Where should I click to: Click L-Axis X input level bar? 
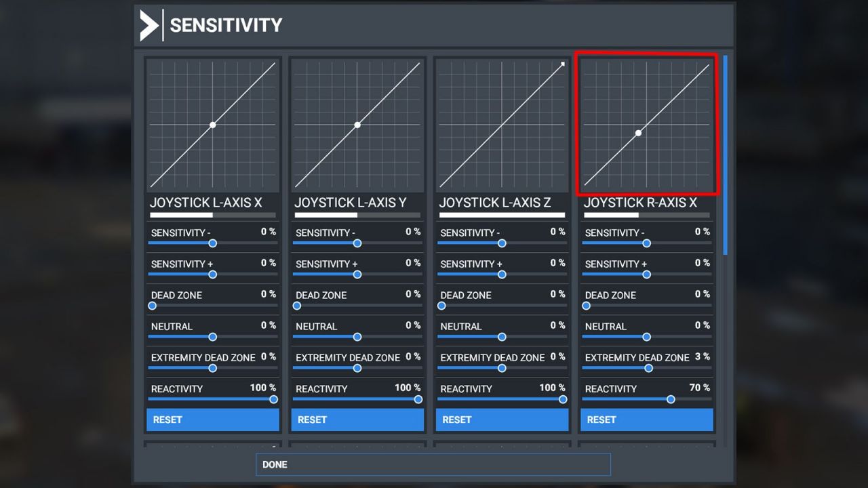click(x=213, y=216)
